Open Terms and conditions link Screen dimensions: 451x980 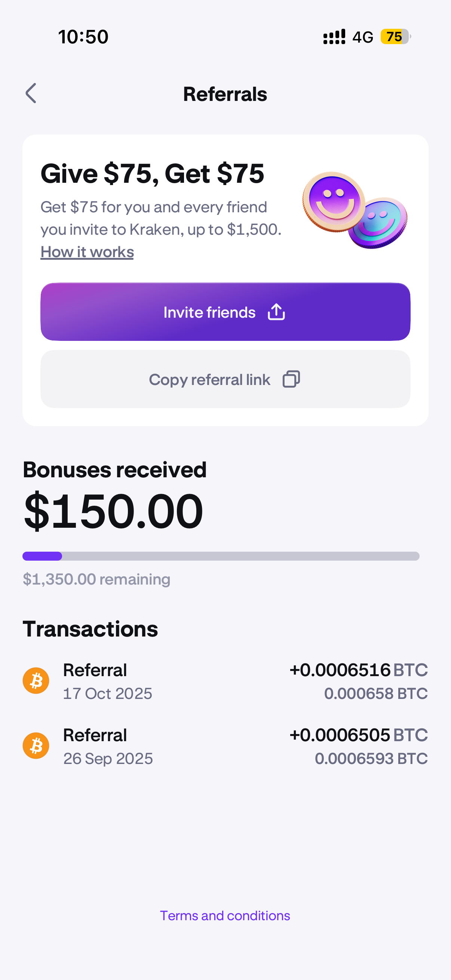pos(225,916)
